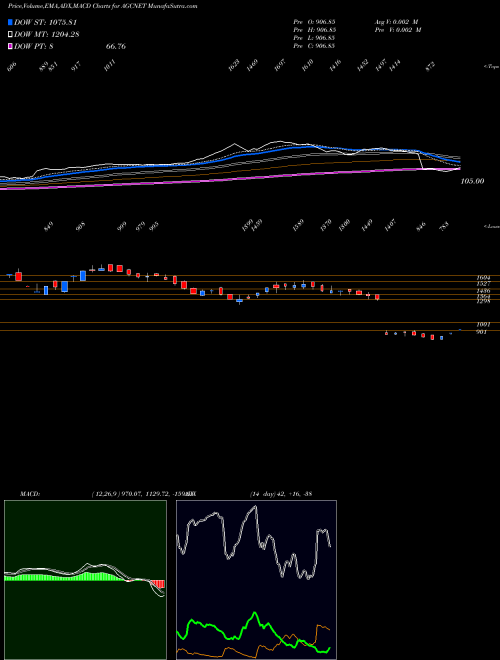Click the 1694 price level label

[483, 278]
